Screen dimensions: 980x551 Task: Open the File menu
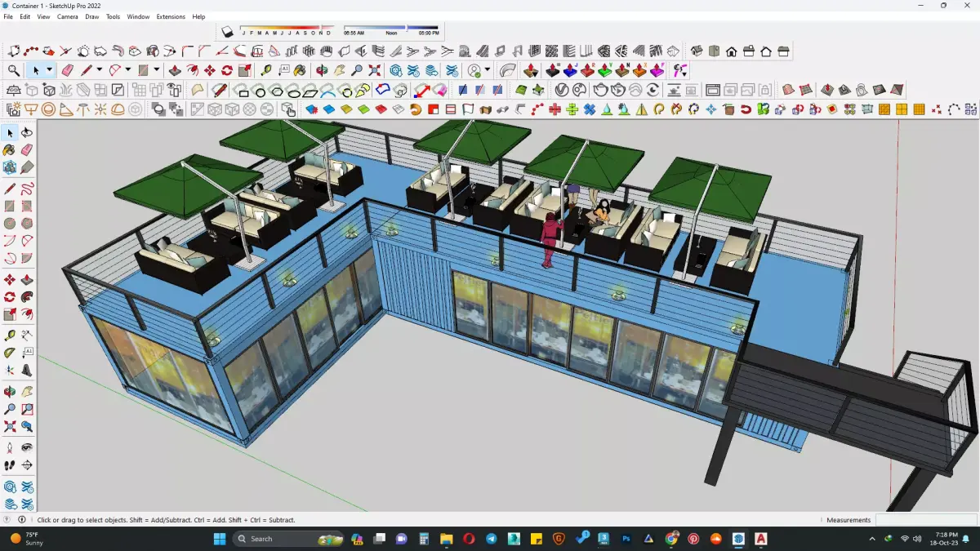coord(8,16)
